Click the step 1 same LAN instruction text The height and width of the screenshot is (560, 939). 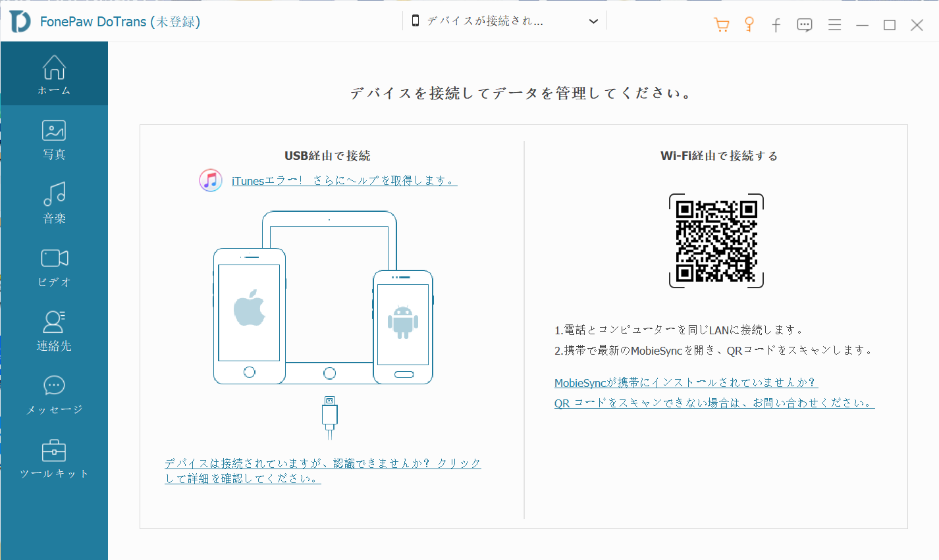(679, 330)
